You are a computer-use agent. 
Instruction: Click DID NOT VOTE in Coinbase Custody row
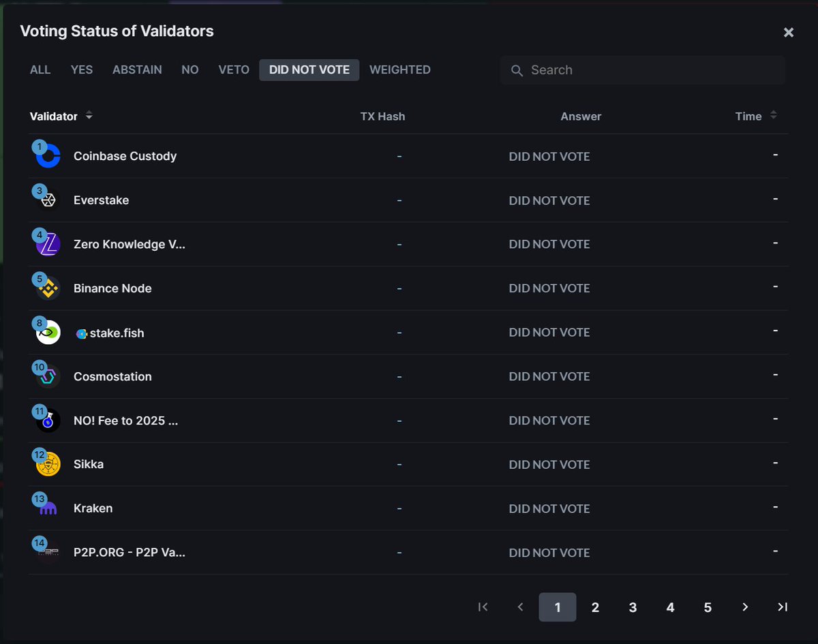tap(549, 157)
